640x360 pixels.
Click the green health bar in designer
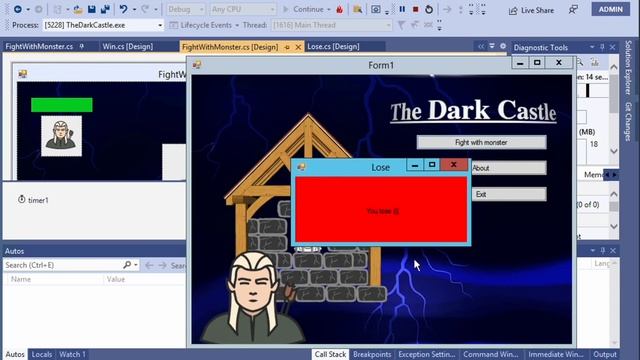[62, 105]
